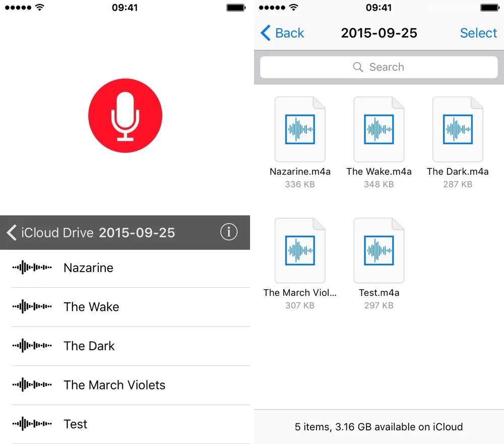Tap the blue Back chevron arrow
This screenshot has width=504, height=444.
coord(266,33)
